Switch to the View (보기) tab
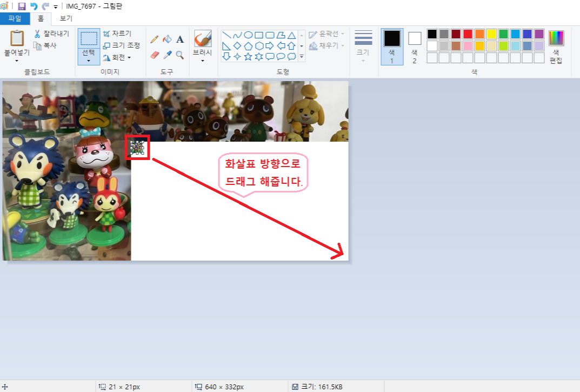 66,18
